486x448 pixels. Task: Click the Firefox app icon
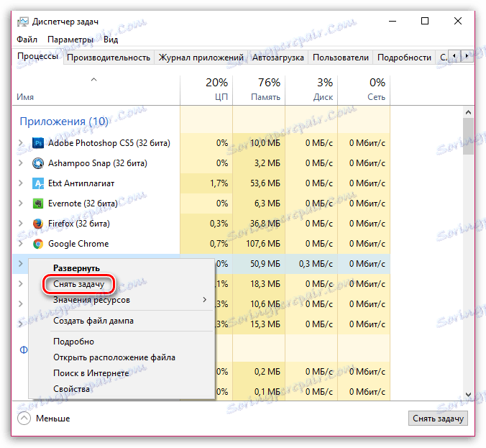38,224
